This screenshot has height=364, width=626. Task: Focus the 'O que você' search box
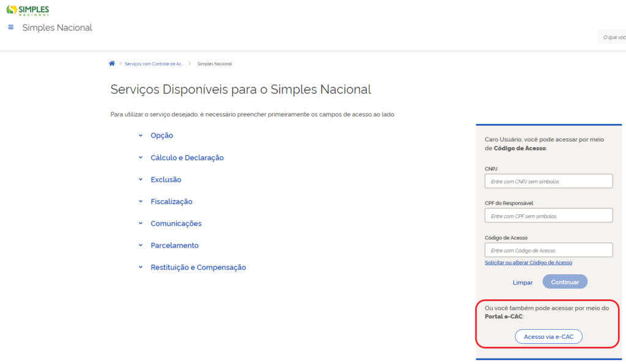pyautogui.click(x=613, y=37)
